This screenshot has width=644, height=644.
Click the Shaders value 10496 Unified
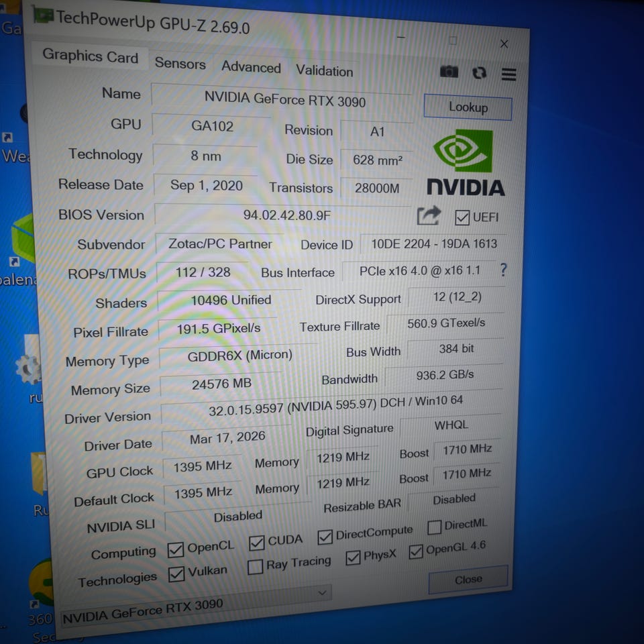tap(230, 300)
